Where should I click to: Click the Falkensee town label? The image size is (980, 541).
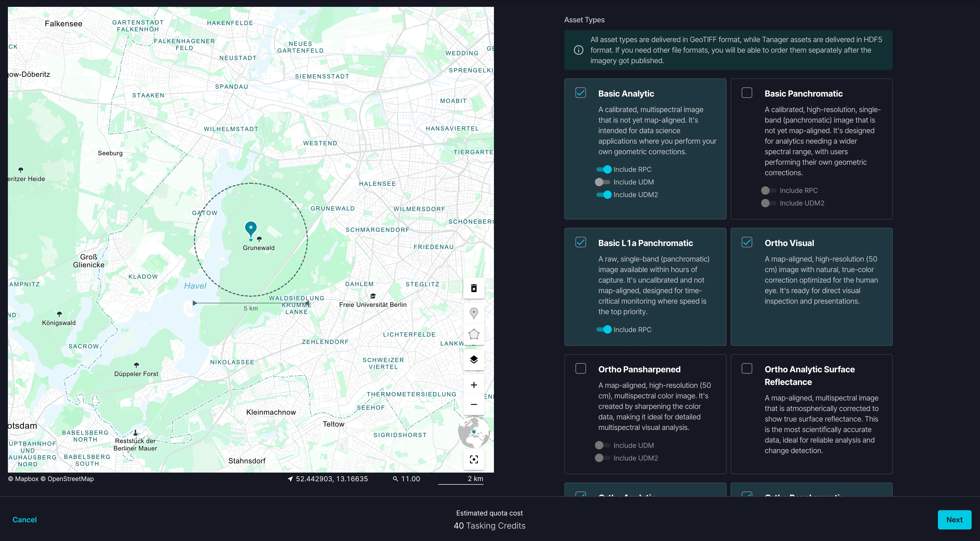64,24
